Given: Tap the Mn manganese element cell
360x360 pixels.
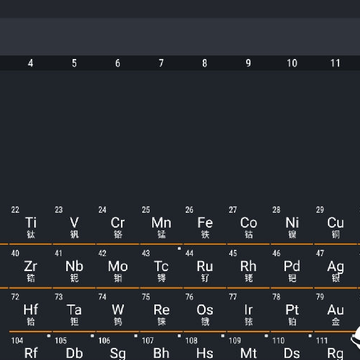Looking at the screenshot, I should click(x=161, y=223).
